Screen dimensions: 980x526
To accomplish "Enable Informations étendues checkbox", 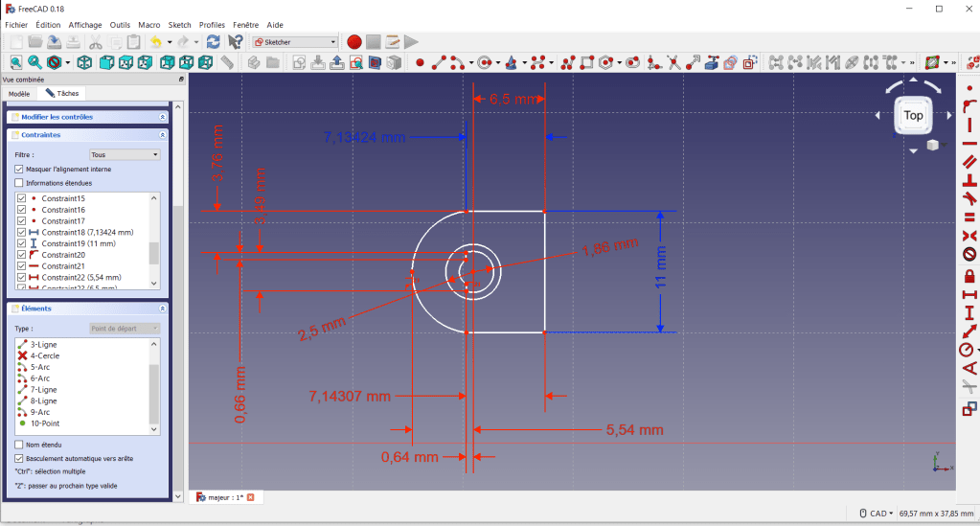I will (x=19, y=182).
